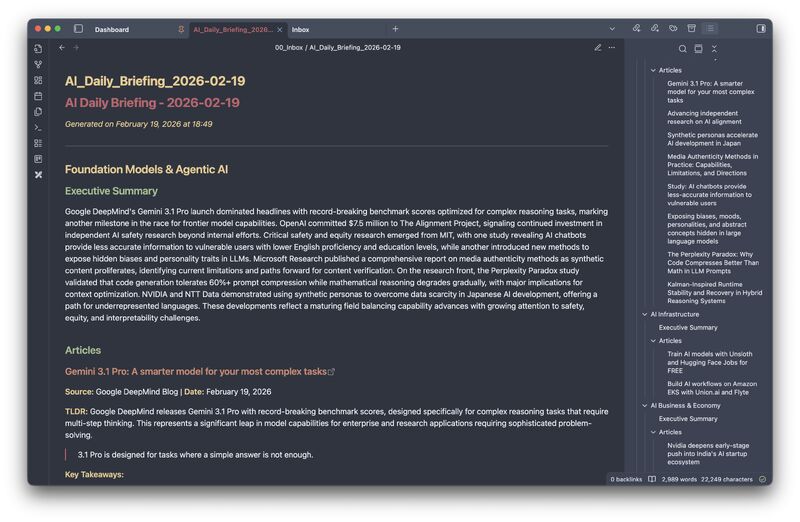Show the outgoing links panel icon
The height and width of the screenshot is (522, 800).
pyautogui.click(x=655, y=29)
